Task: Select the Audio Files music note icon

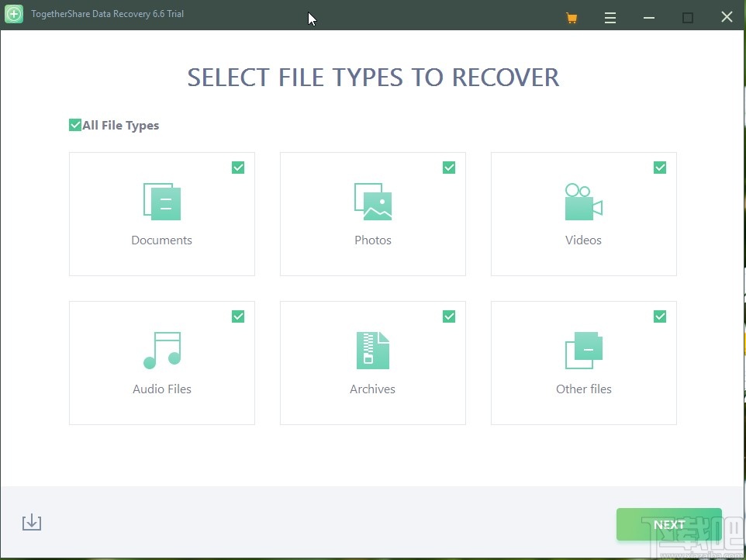Action: [161, 350]
